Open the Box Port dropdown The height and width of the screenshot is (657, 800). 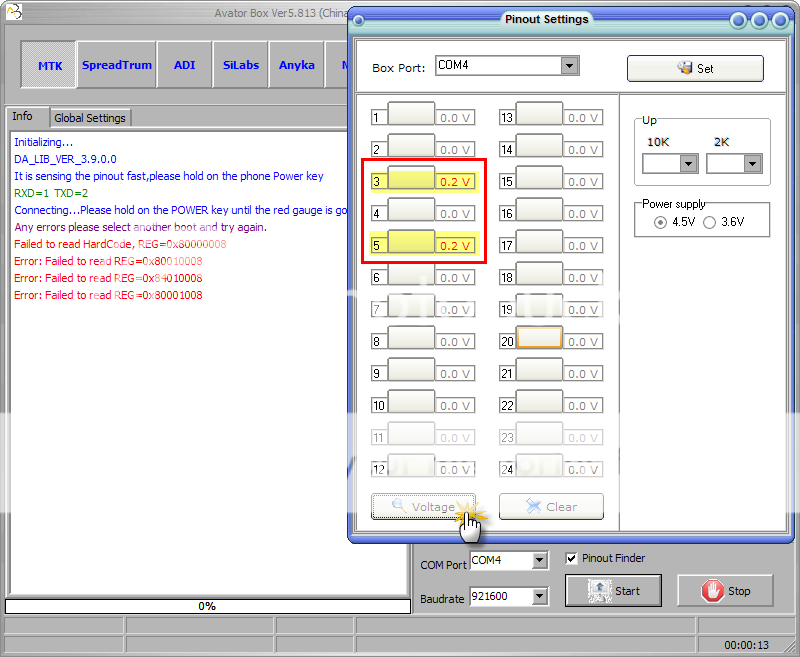tap(569, 65)
